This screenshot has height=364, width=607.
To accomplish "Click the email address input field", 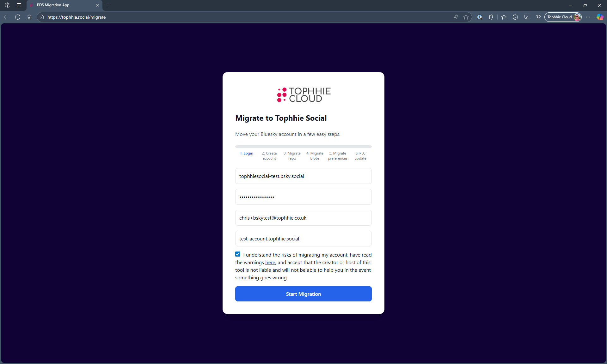I will [x=303, y=218].
